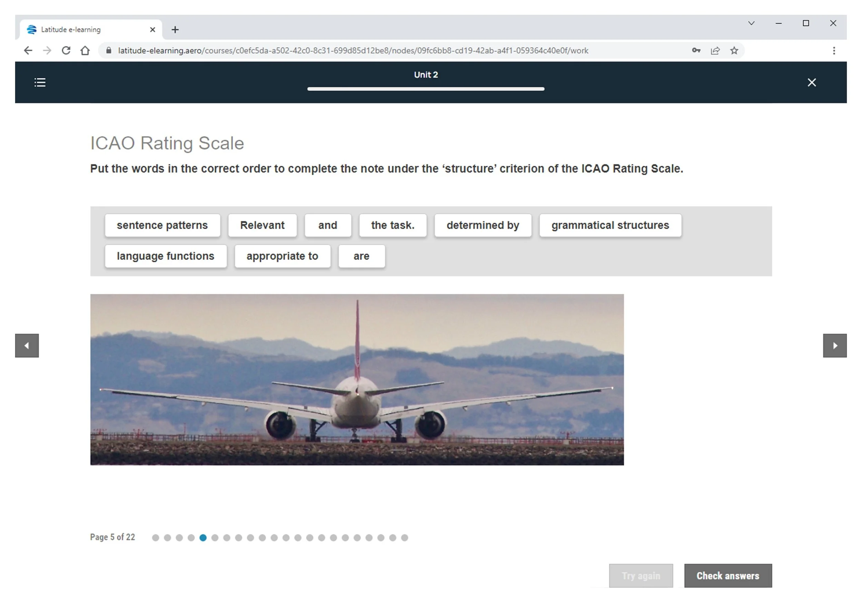Click the Check answers button
The height and width of the screenshot is (616, 862).
(728, 575)
